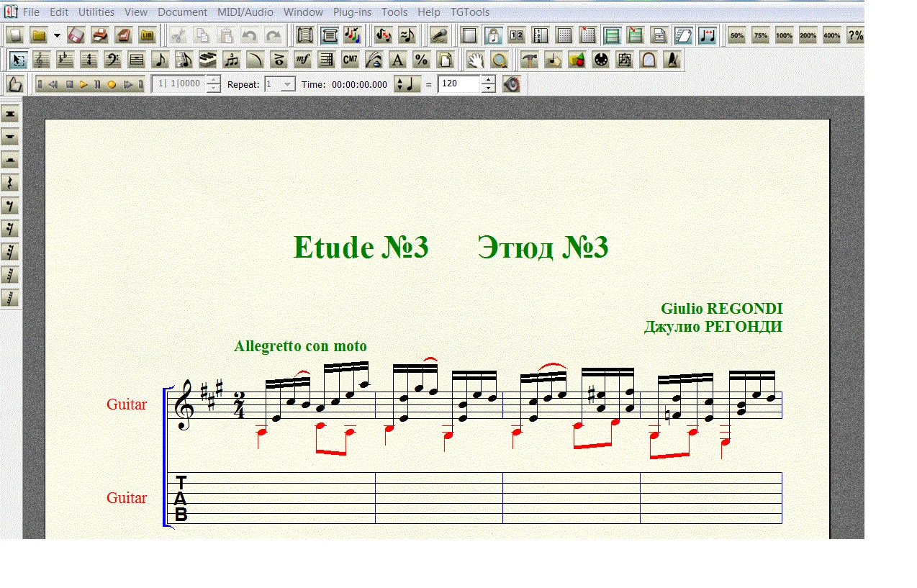Select the Tuplet tool
Viewport: 917px width, 588px height.
(232, 60)
